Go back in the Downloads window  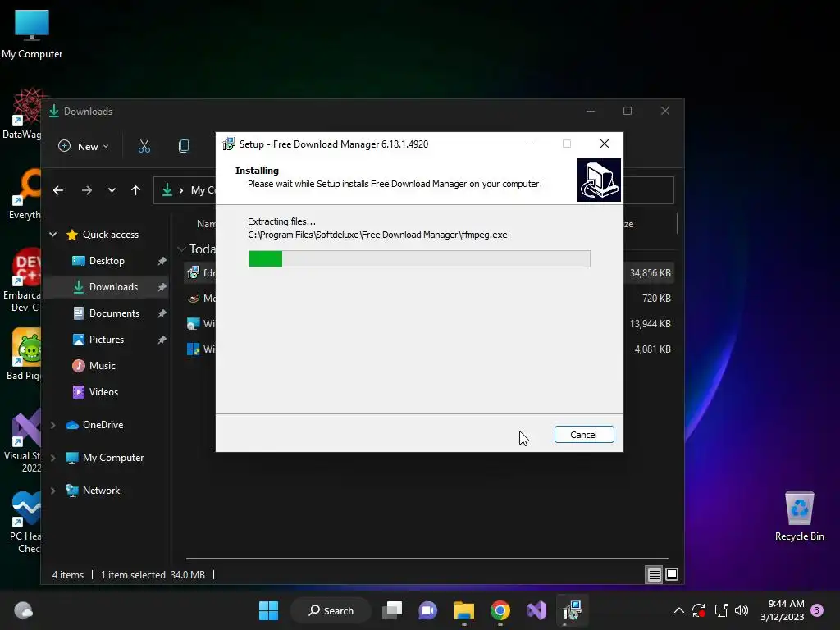[58, 190]
